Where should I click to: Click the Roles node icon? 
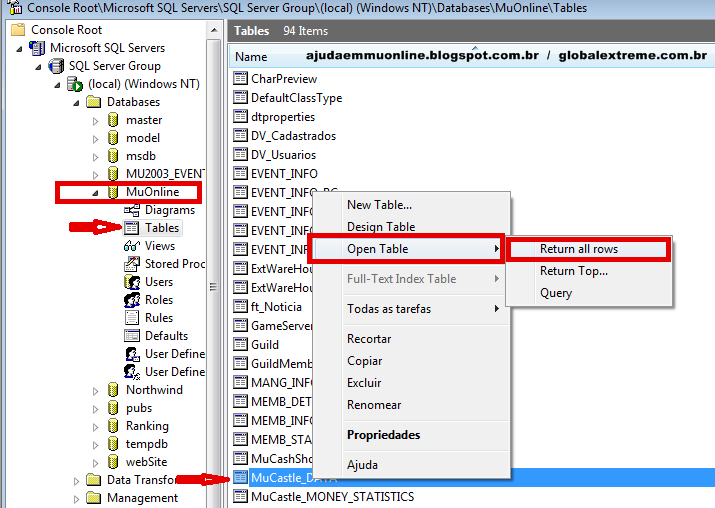point(132,300)
